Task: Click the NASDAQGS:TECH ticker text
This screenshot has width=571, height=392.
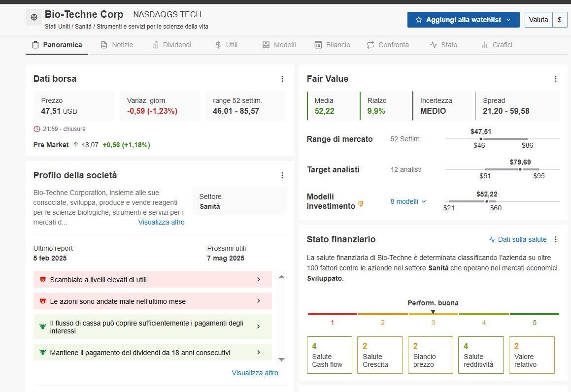Action: click(x=167, y=15)
